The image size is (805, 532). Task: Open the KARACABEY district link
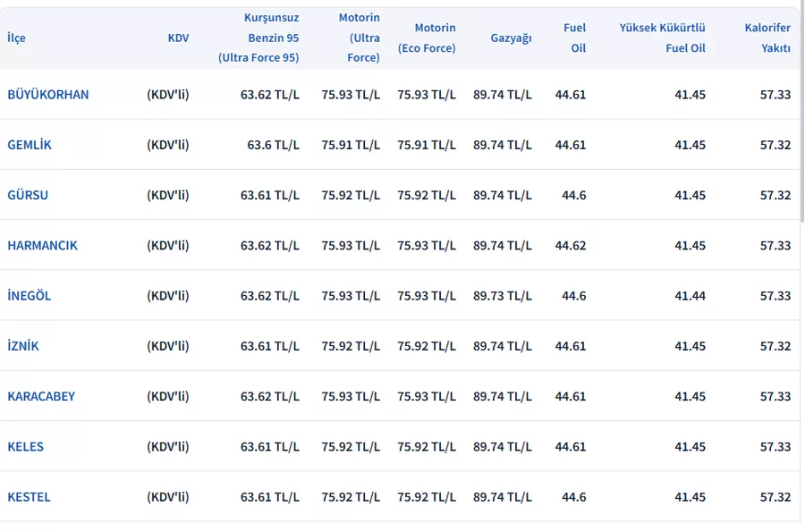tap(41, 396)
